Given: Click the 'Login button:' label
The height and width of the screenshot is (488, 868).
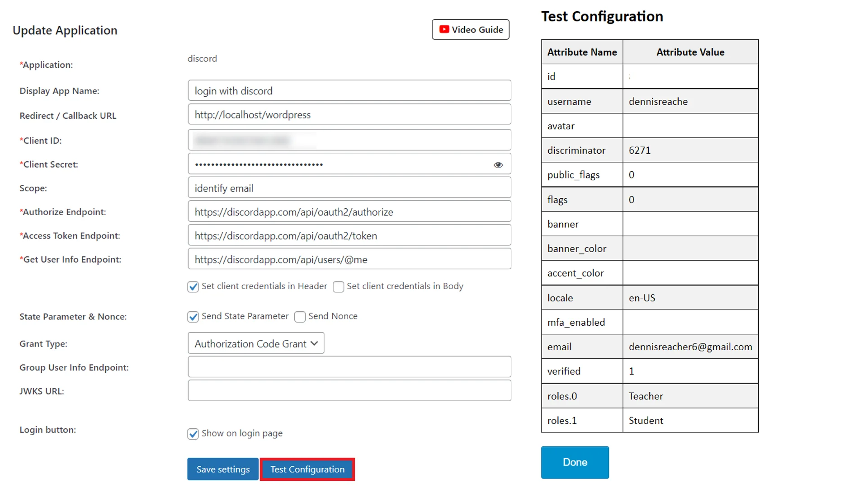Looking at the screenshot, I should (x=47, y=430).
